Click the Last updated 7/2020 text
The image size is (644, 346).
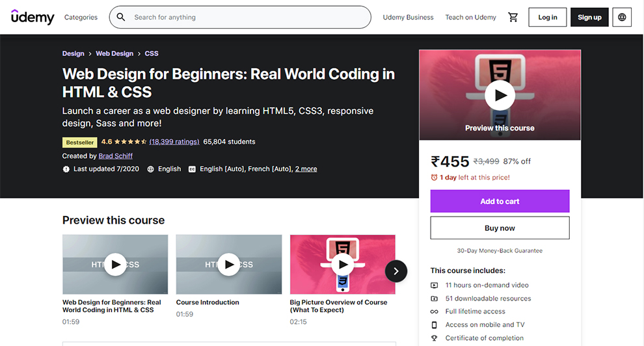point(106,168)
